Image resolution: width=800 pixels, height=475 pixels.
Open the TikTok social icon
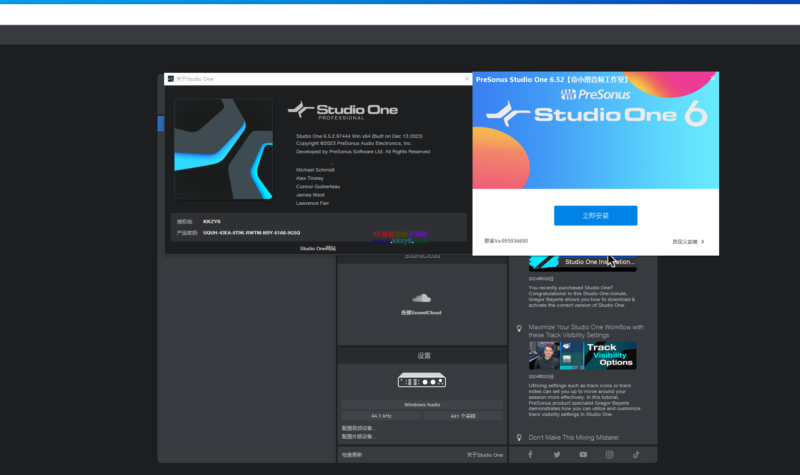(x=636, y=455)
